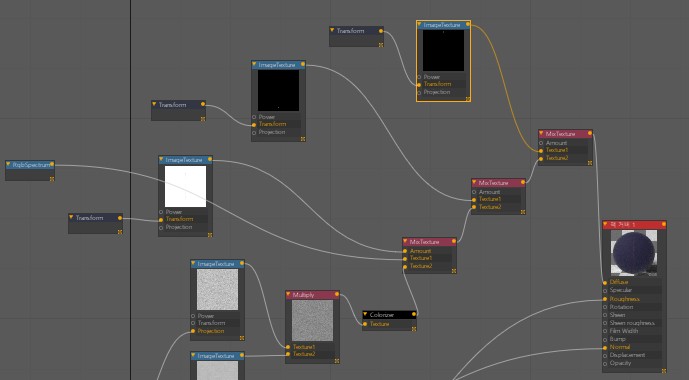Click the Texture1 input pin on Multiply node
The image size is (689, 380).
[288, 347]
